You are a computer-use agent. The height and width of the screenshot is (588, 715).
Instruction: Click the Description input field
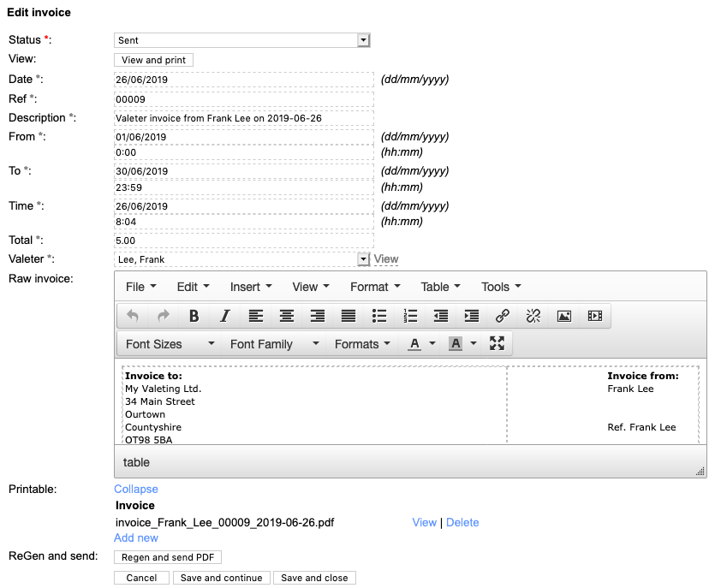243,118
